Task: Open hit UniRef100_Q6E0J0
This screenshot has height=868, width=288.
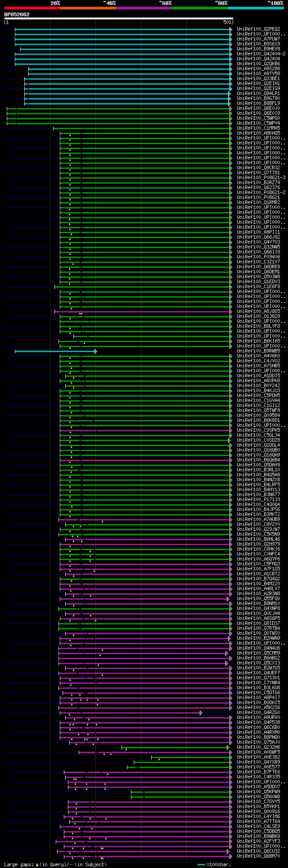Action: point(259,108)
